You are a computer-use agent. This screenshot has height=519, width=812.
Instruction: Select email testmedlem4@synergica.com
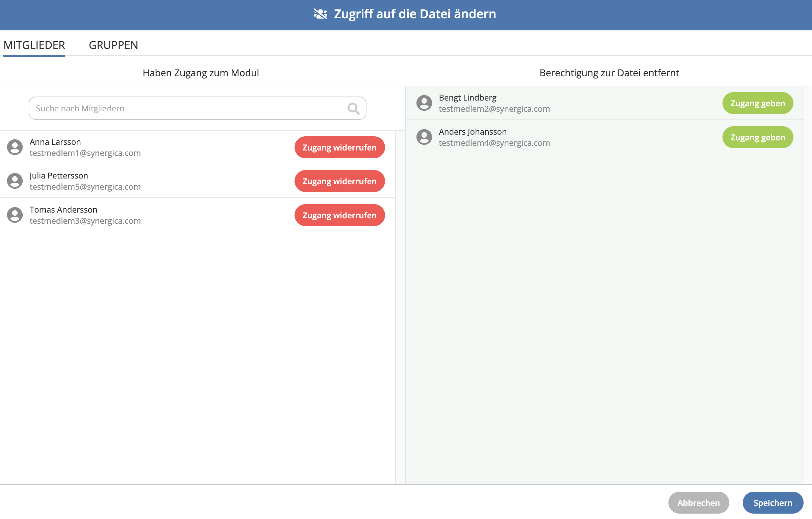click(x=494, y=143)
